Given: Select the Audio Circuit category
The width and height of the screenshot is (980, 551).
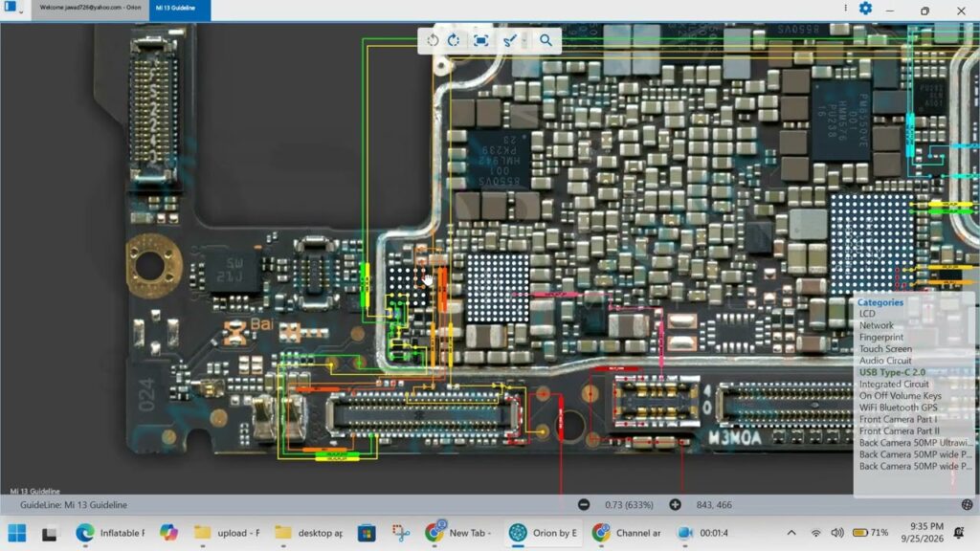Looking at the screenshot, I should click(x=885, y=361).
